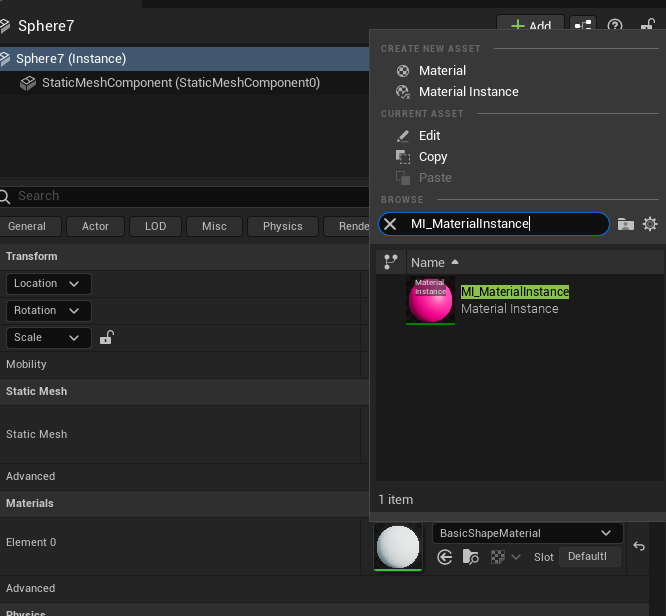Expand Advanced under Materials
The height and width of the screenshot is (616, 666).
click(31, 588)
